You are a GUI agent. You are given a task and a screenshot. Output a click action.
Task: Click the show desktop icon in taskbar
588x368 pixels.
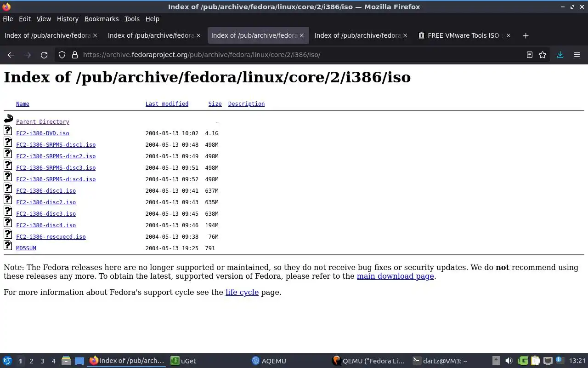[x=79, y=361]
